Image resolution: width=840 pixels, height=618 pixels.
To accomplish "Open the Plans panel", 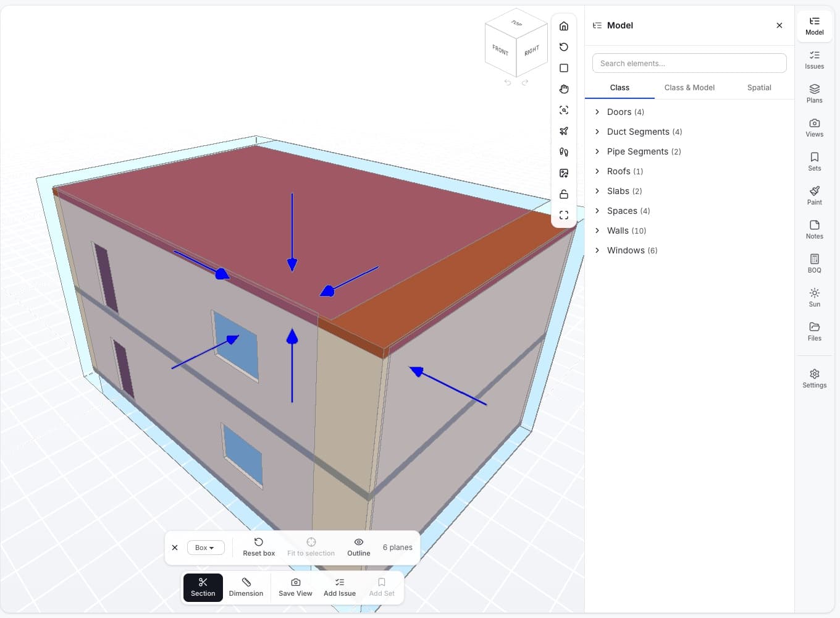I will click(x=814, y=93).
